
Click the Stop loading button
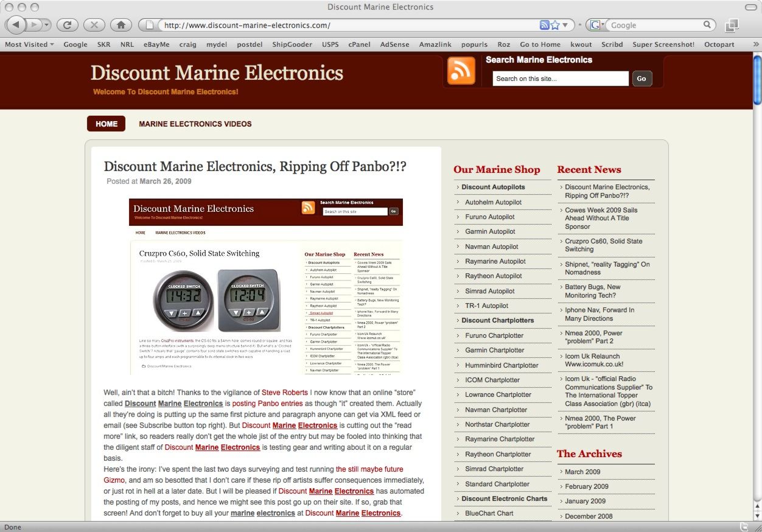point(94,25)
